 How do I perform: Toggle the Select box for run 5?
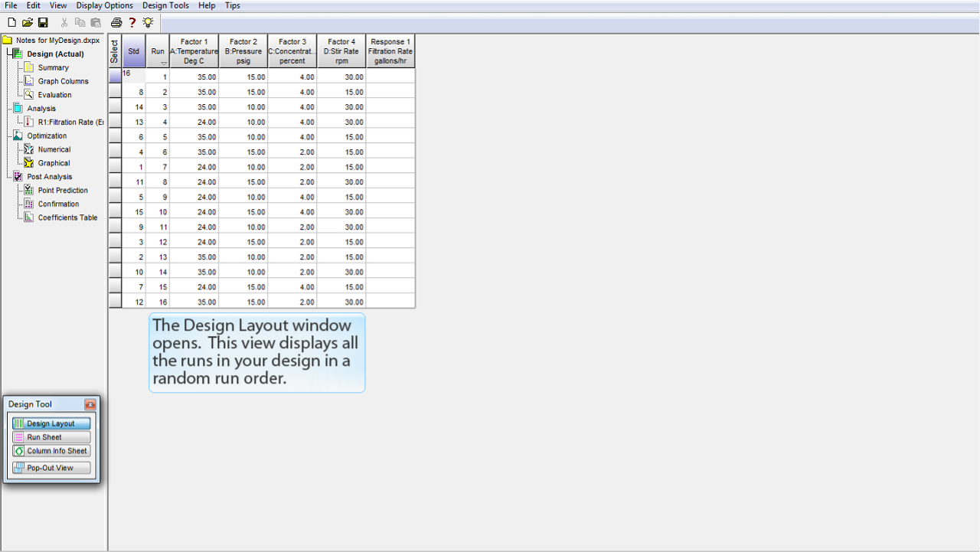(115, 136)
